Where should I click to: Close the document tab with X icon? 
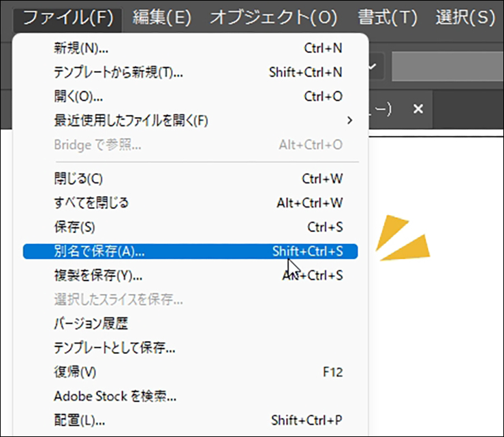point(419,109)
